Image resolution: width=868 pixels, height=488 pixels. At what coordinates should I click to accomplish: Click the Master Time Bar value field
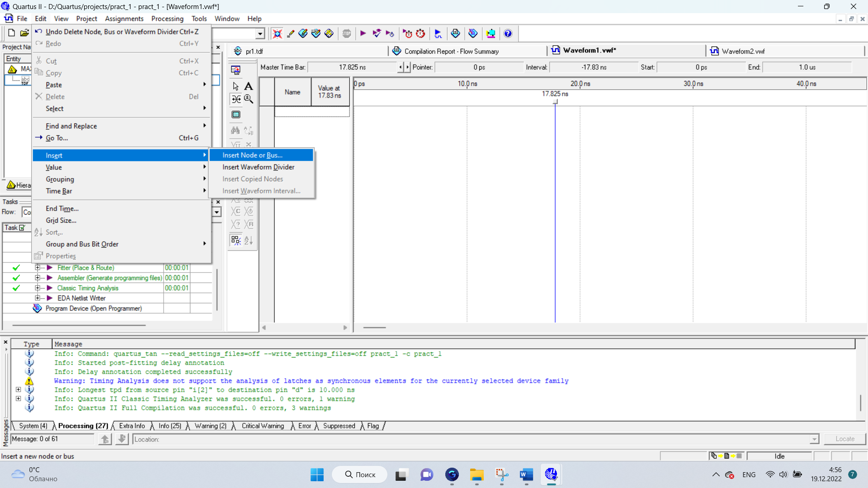click(352, 67)
